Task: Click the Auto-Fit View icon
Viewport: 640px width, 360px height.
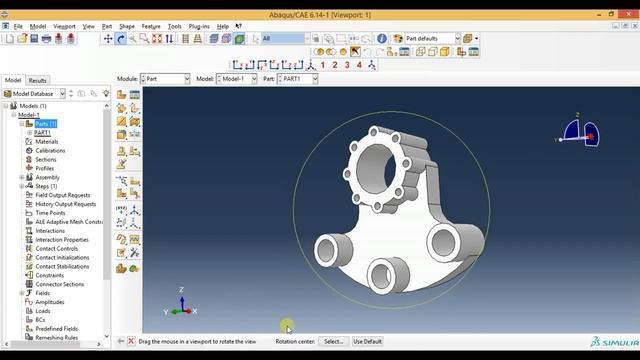Action: [x=157, y=39]
